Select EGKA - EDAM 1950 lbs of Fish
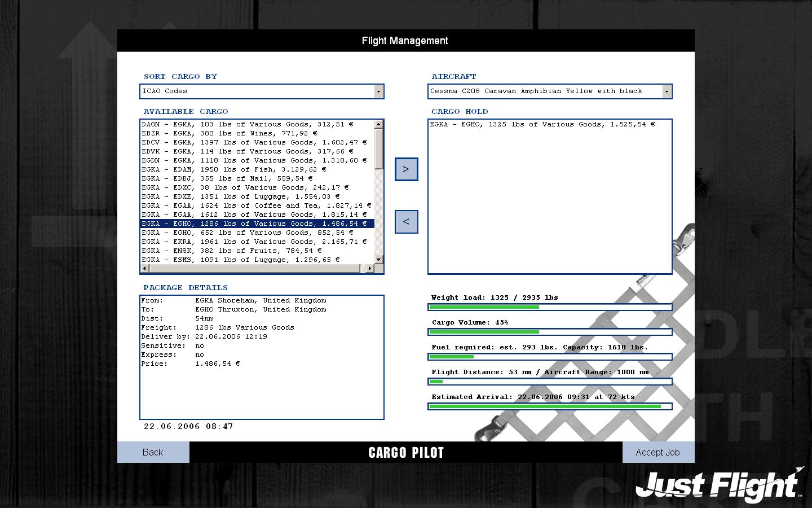Viewport: 812px width, 508px height. 258,169
